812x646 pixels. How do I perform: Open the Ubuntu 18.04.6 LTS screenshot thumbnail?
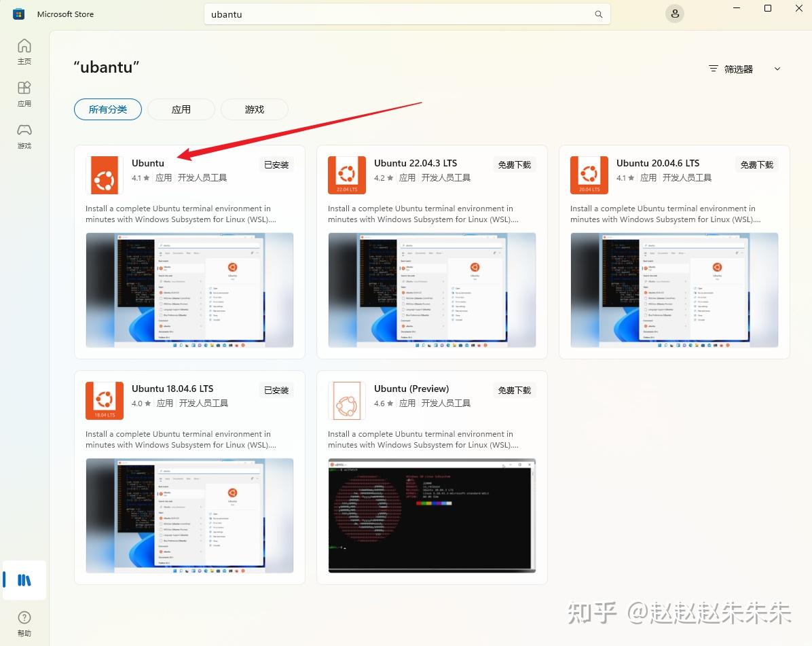pyautogui.click(x=189, y=516)
